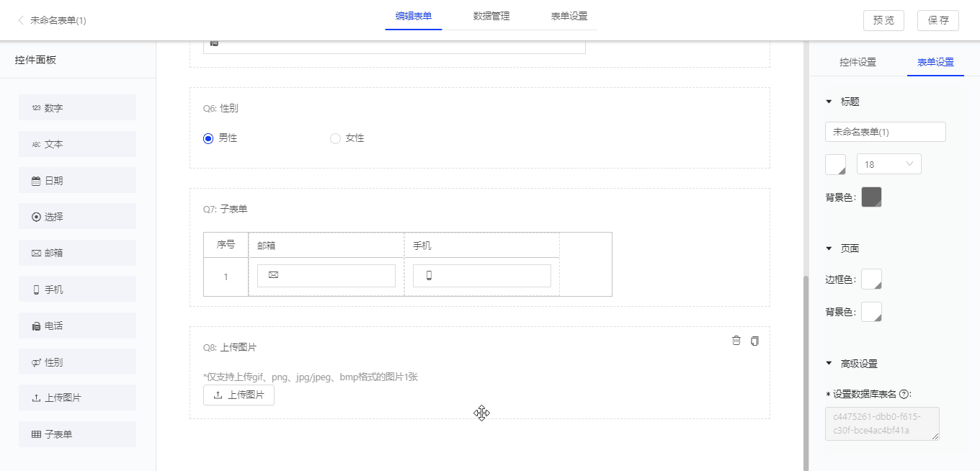Screen dimensions: 980x471
Task: Click the form title input field
Action: pyautogui.click(x=885, y=131)
